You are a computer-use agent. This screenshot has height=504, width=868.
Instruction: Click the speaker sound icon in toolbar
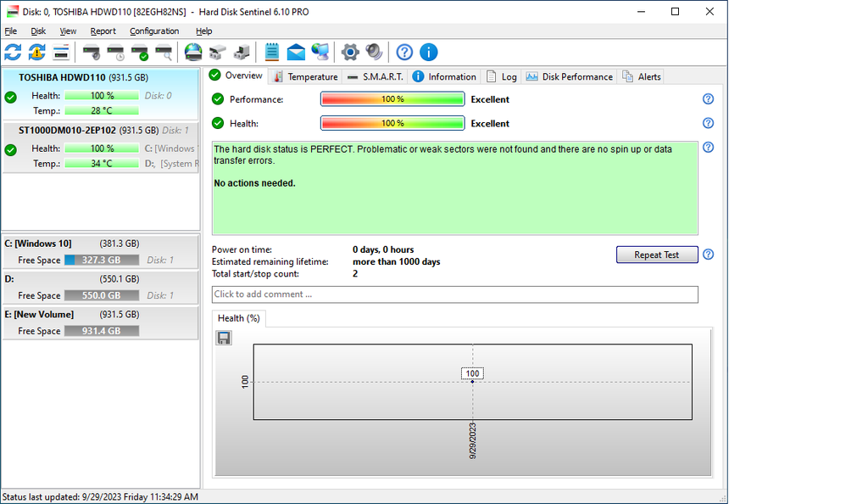click(374, 53)
